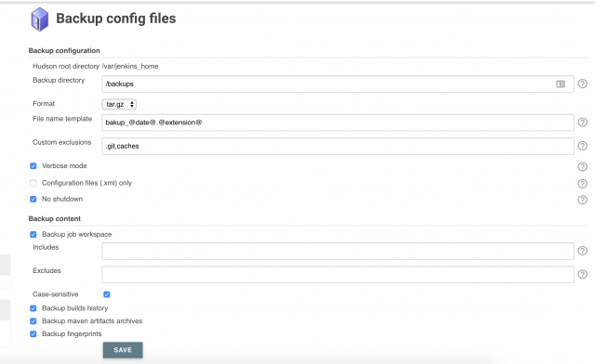
Task: Click the Excludes input field
Action: tap(337, 275)
